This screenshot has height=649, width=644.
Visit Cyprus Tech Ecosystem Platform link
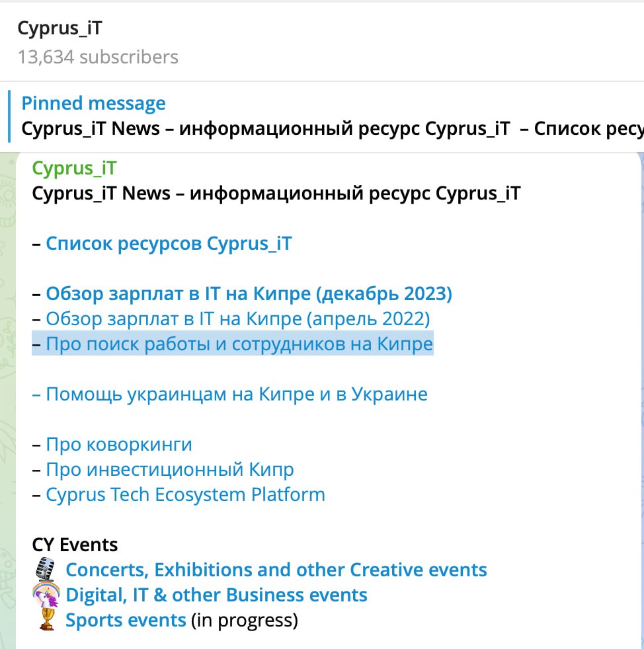[x=185, y=494]
